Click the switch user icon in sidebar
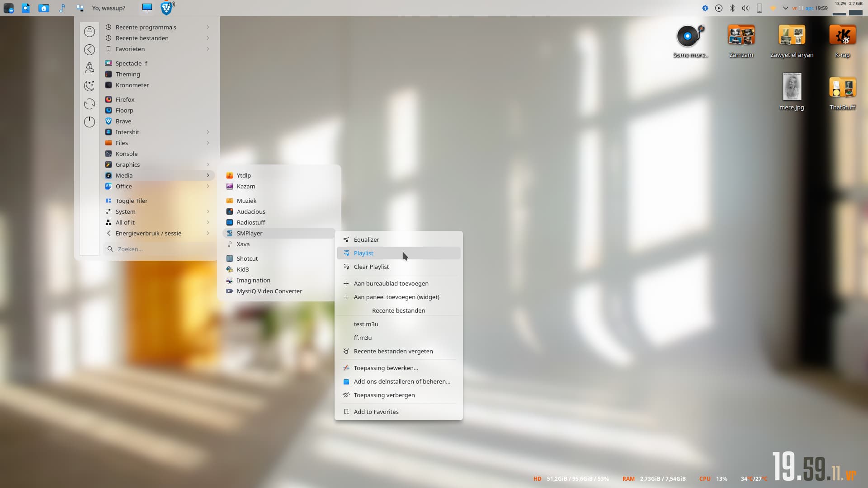Viewport: 868px width, 488px height. pyautogui.click(x=90, y=68)
